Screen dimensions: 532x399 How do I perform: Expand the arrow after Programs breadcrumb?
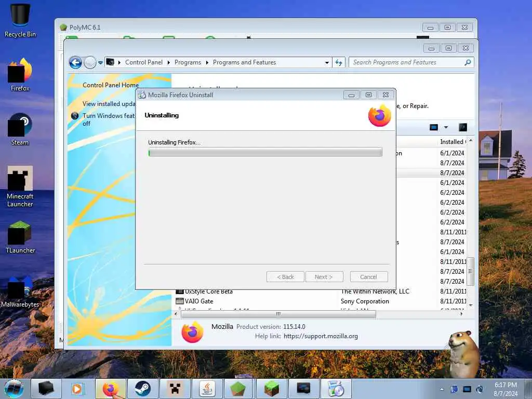pyautogui.click(x=207, y=62)
